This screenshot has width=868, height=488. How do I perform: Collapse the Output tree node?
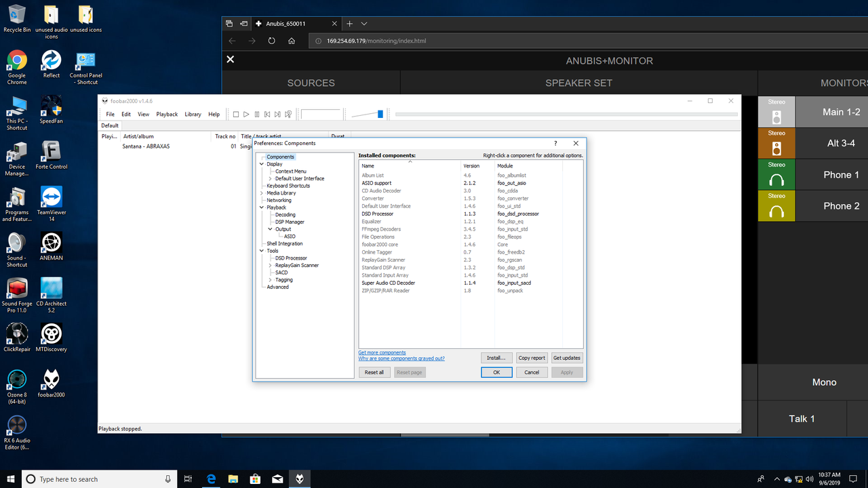(x=271, y=229)
